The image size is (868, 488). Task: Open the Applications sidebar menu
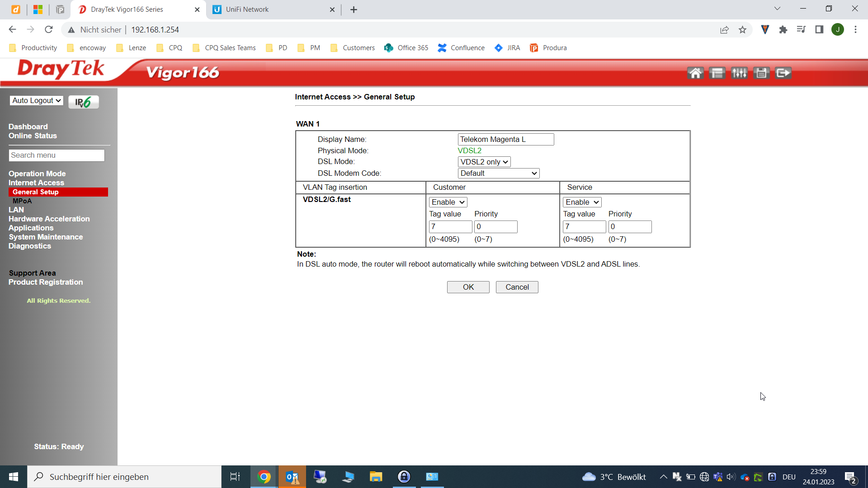pyautogui.click(x=31, y=228)
